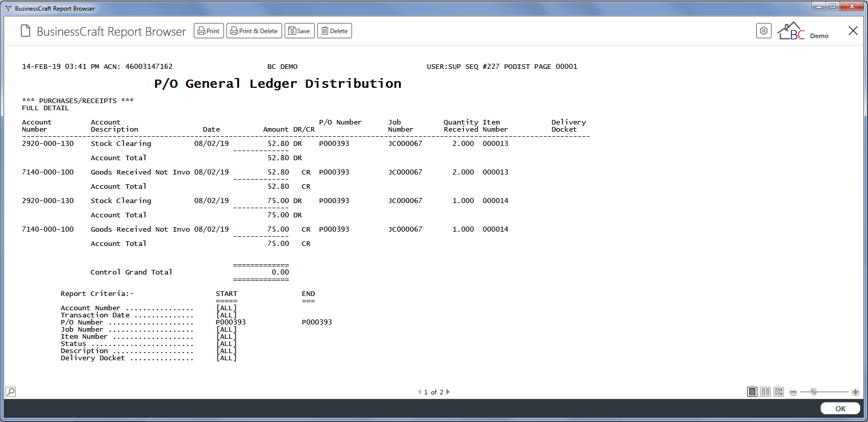This screenshot has width=868, height=422.
Task: Click the grand total value 0.00
Action: coord(280,272)
